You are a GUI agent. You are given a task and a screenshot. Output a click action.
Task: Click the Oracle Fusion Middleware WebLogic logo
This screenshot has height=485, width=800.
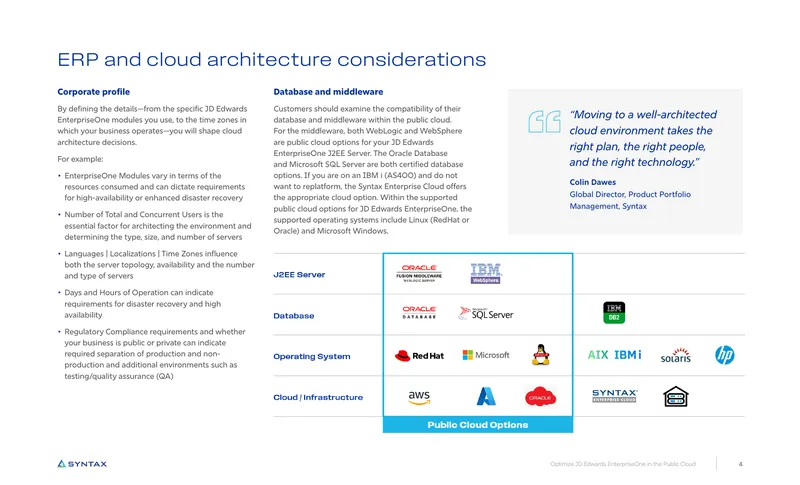point(419,274)
